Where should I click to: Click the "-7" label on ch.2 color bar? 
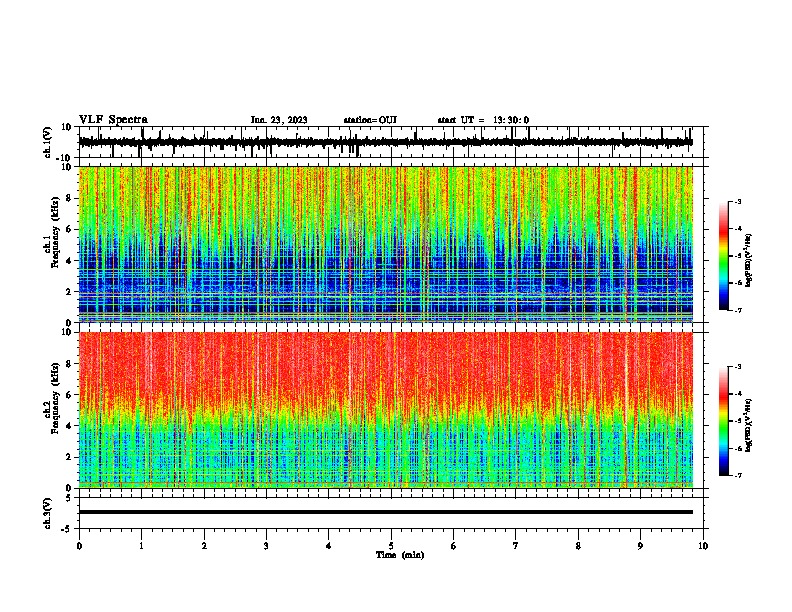tap(737, 476)
